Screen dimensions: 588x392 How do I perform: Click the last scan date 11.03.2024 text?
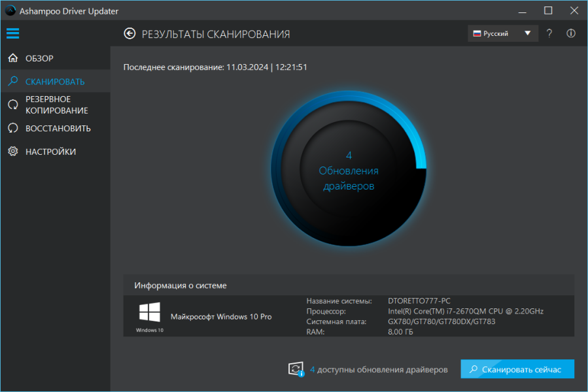(x=247, y=67)
